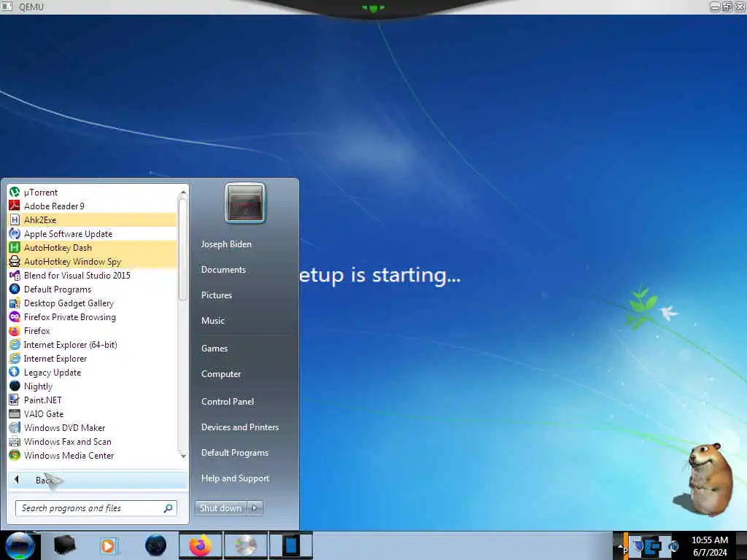Launch the Paint.NET icon
747x560 pixels.
pos(15,400)
